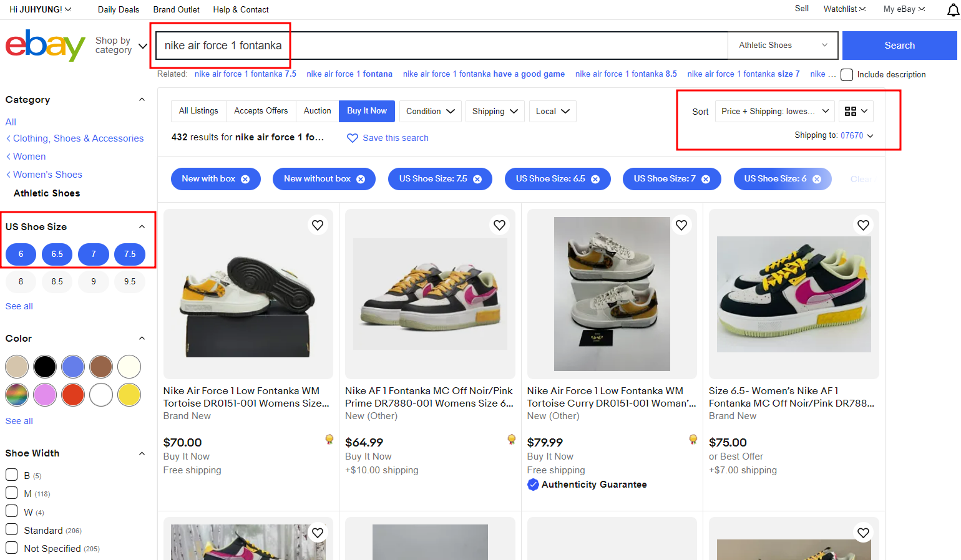Click the top rated badge beside $70.00

[329, 440]
